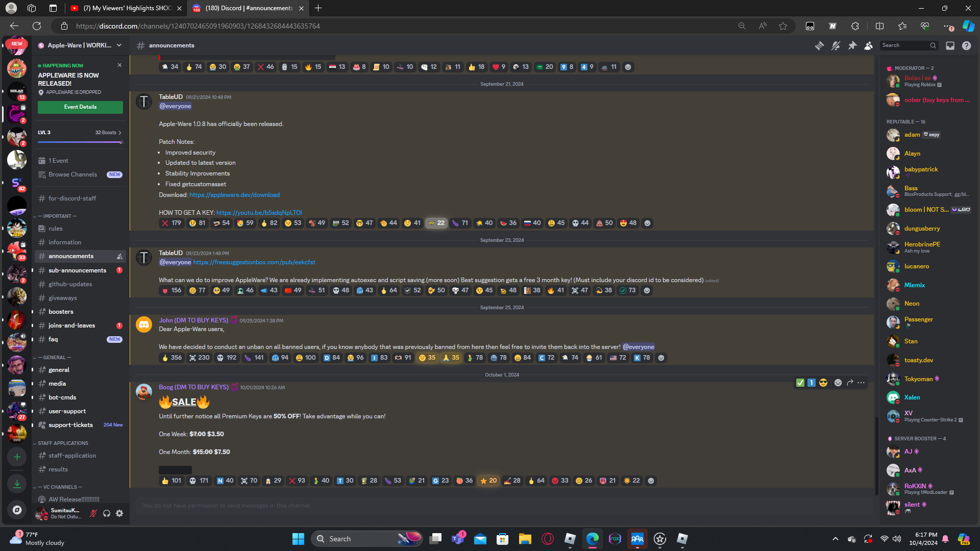The height and width of the screenshot is (551, 980).
Task: Show hidden system tray icons
Action: pos(835,539)
